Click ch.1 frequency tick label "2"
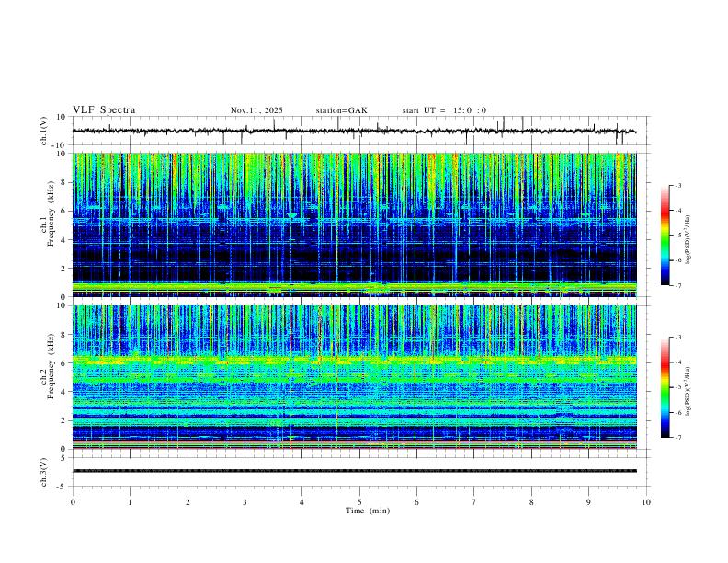 point(63,268)
